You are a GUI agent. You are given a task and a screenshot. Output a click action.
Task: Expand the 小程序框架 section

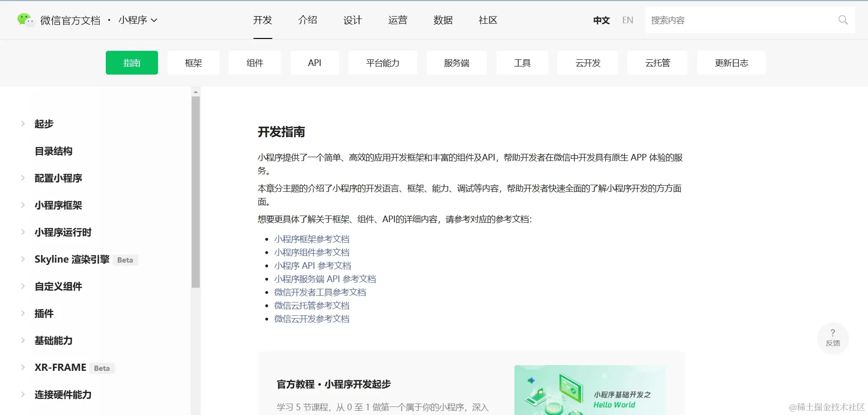point(23,205)
